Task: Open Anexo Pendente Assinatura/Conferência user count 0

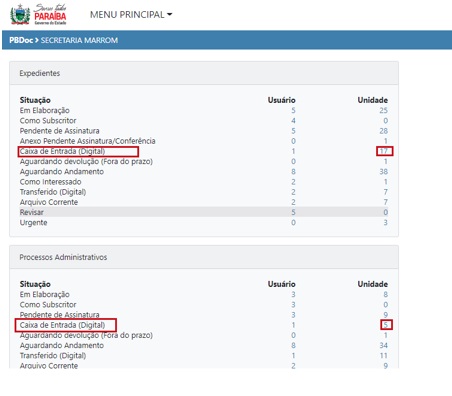Action: tap(293, 141)
